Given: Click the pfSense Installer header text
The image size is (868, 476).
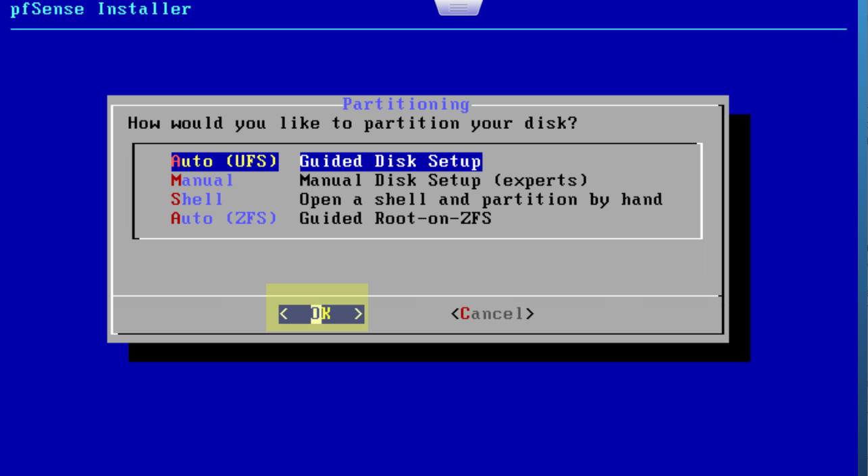Looking at the screenshot, I should pos(101,9).
